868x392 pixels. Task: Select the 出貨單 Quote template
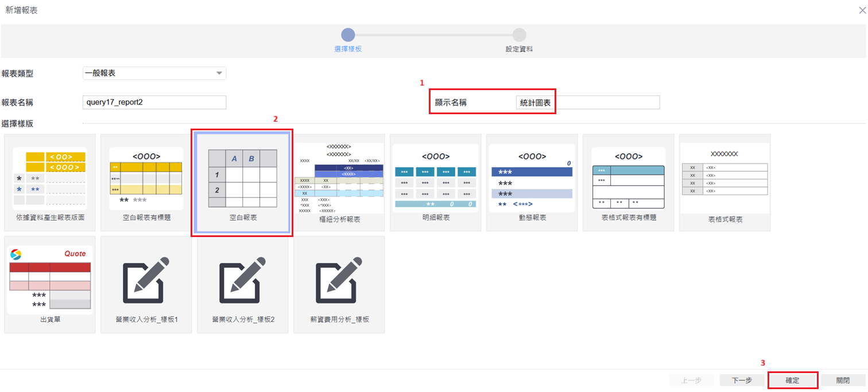pos(49,281)
